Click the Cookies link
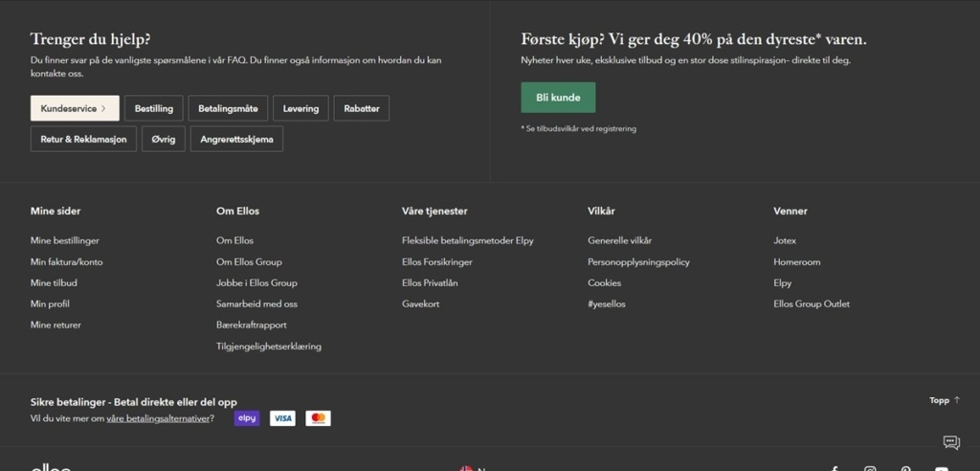This screenshot has height=471, width=980. [x=605, y=282]
